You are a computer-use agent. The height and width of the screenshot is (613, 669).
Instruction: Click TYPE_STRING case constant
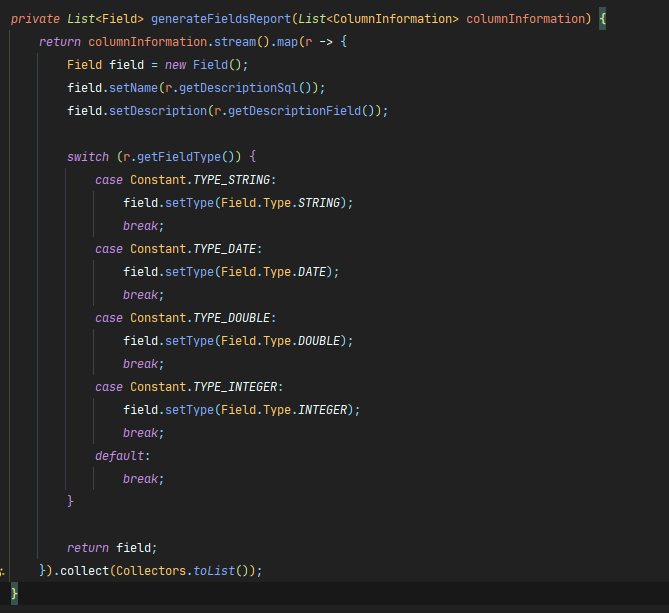pyautogui.click(x=232, y=180)
